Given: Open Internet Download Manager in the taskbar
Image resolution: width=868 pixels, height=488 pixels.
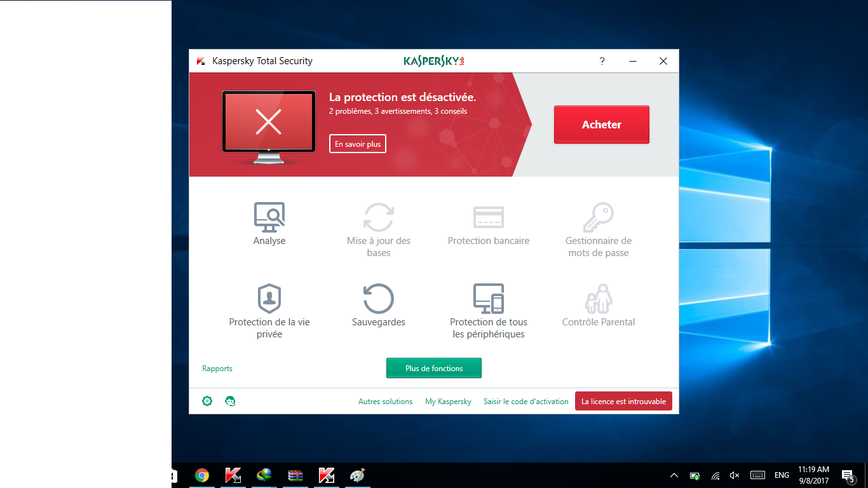Looking at the screenshot, I should 264,475.
